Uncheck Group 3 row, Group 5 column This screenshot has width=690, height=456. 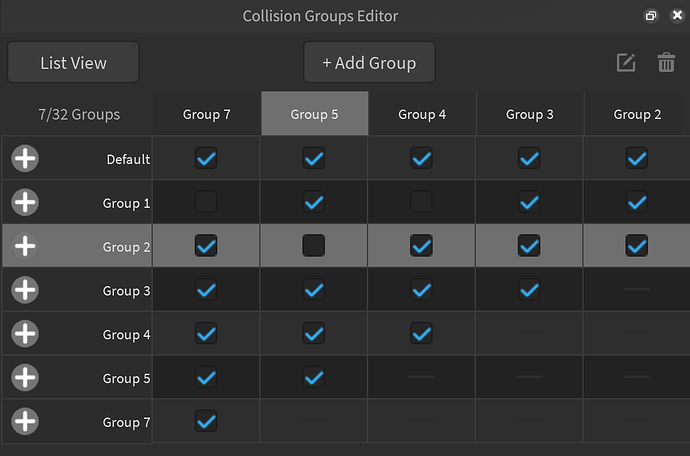click(x=314, y=290)
